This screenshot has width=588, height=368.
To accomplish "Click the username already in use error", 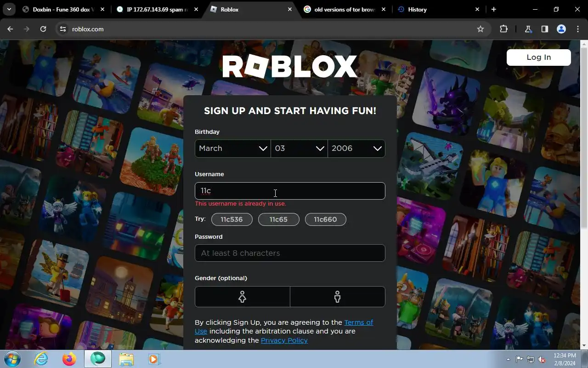I will click(x=240, y=203).
